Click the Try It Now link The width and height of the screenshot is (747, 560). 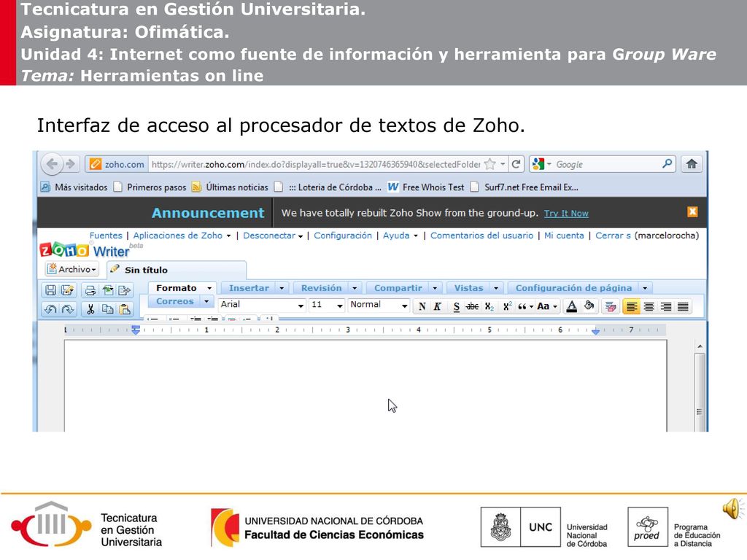[x=566, y=214]
